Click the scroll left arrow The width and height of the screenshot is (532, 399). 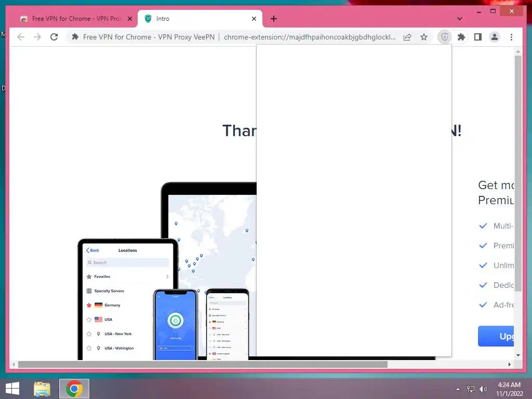[13, 364]
